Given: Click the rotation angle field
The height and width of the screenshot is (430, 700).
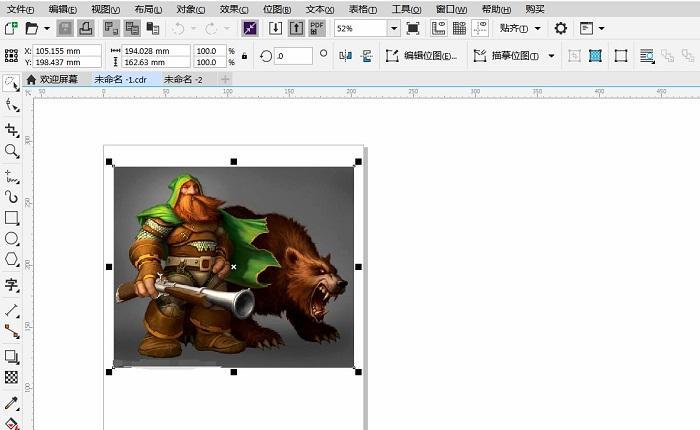Looking at the screenshot, I should [293, 56].
